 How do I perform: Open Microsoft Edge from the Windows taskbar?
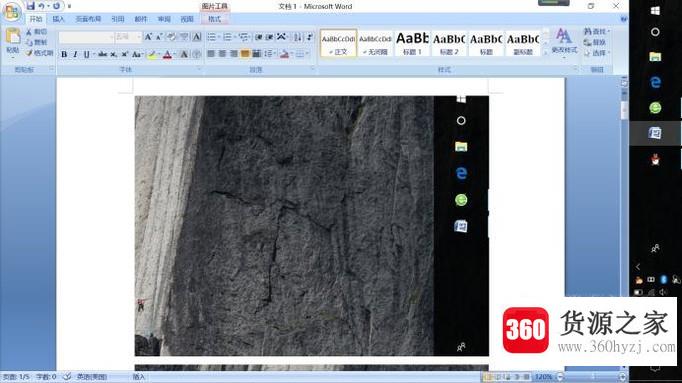[655, 82]
